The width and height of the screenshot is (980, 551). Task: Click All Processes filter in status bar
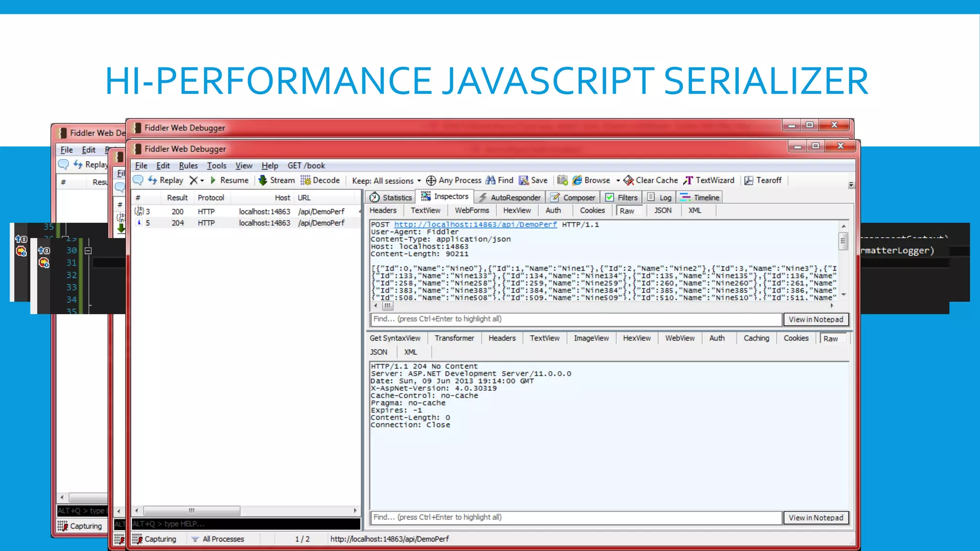[x=218, y=539]
